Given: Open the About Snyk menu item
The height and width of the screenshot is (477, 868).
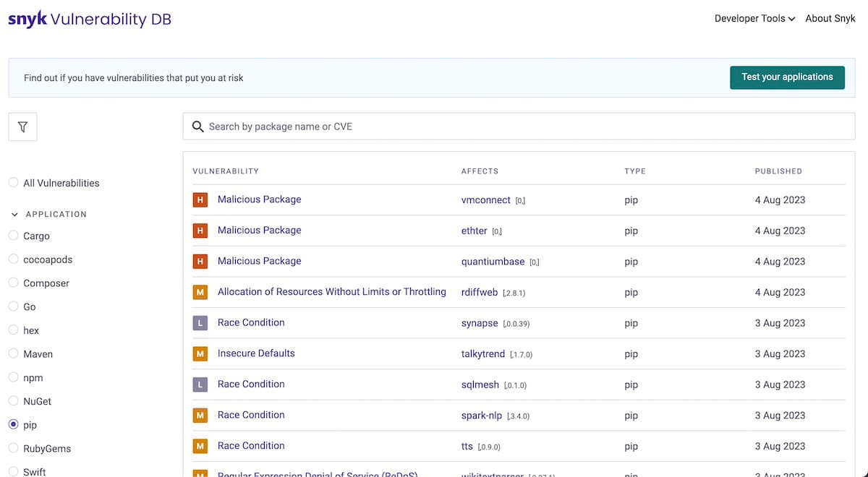Looking at the screenshot, I should [830, 19].
